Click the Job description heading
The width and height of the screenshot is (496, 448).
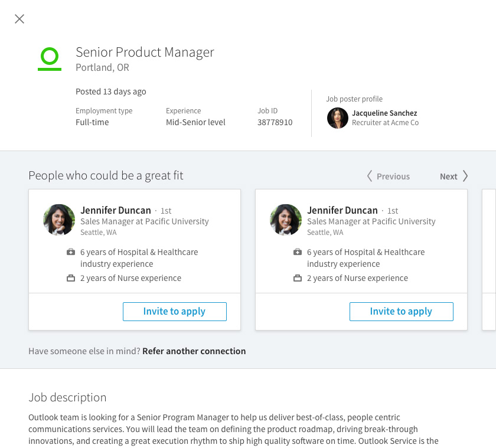67,397
